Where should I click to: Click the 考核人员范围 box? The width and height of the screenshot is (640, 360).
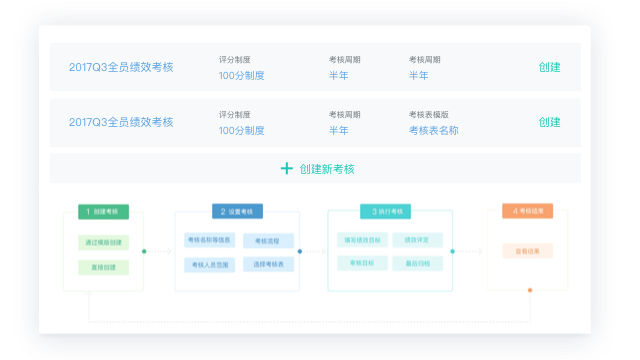click(209, 265)
